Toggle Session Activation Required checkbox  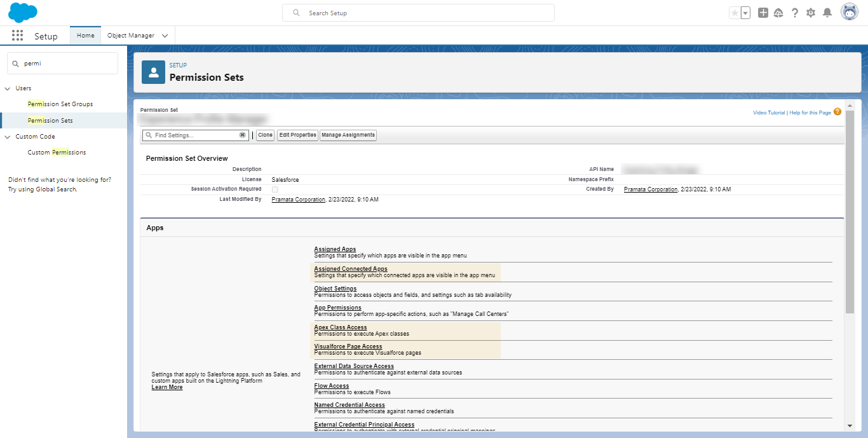275,189
